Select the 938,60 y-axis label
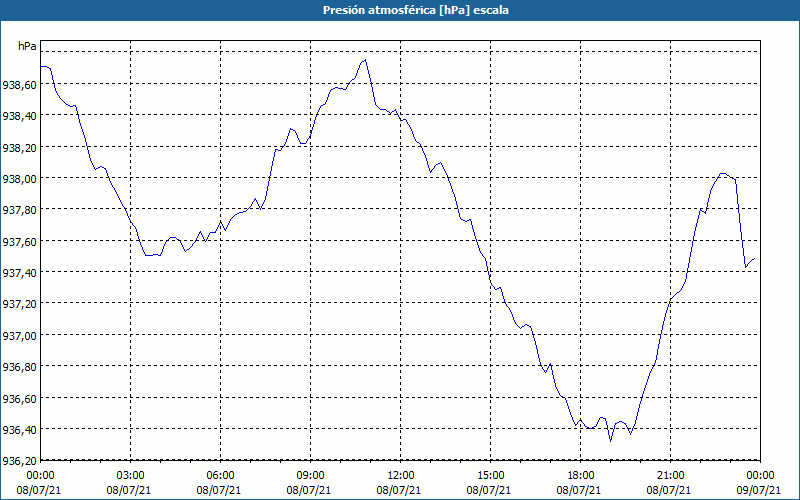The width and height of the screenshot is (800, 500). click(x=19, y=85)
